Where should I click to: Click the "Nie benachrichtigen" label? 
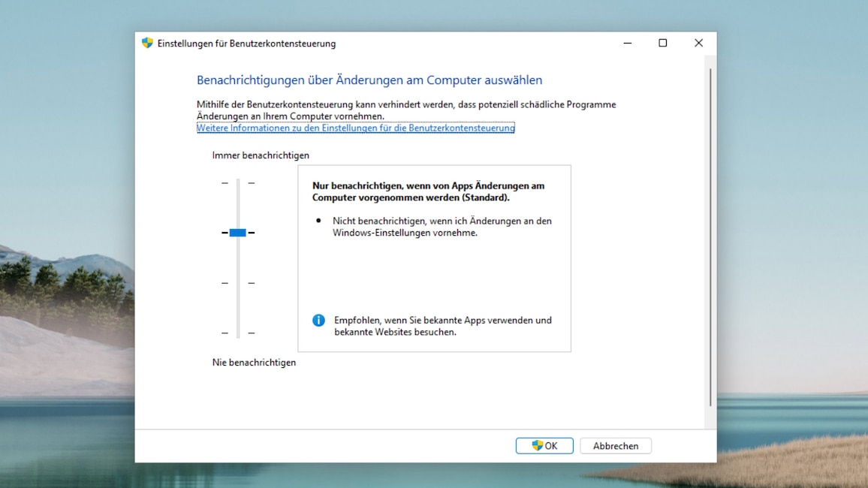pyautogui.click(x=254, y=362)
